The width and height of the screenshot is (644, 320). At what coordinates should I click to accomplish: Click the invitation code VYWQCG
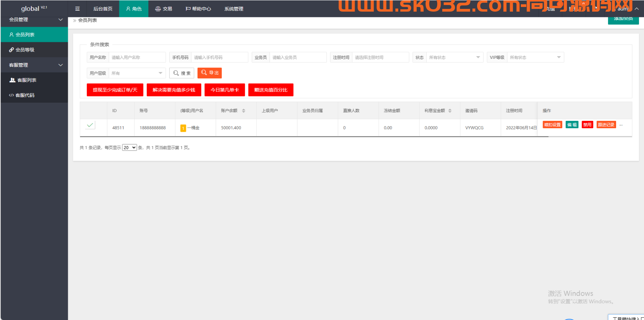(x=474, y=128)
